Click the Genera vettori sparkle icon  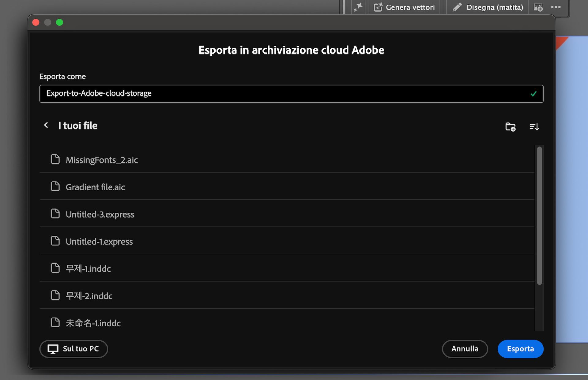pos(379,7)
